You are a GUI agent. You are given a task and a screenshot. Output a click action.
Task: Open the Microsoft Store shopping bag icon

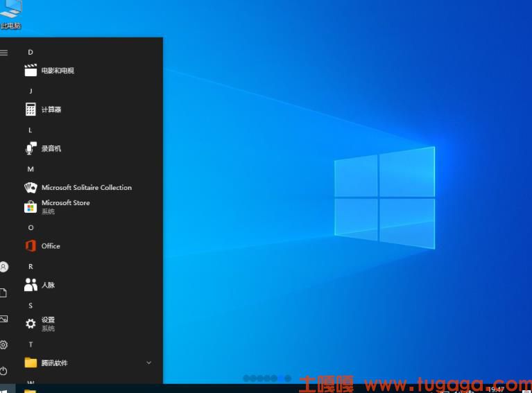[31, 207]
